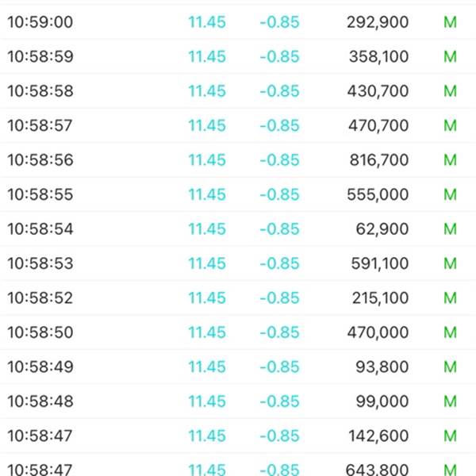Click volume 430,700 in the list
This screenshot has height=476, width=476.
[x=378, y=91]
